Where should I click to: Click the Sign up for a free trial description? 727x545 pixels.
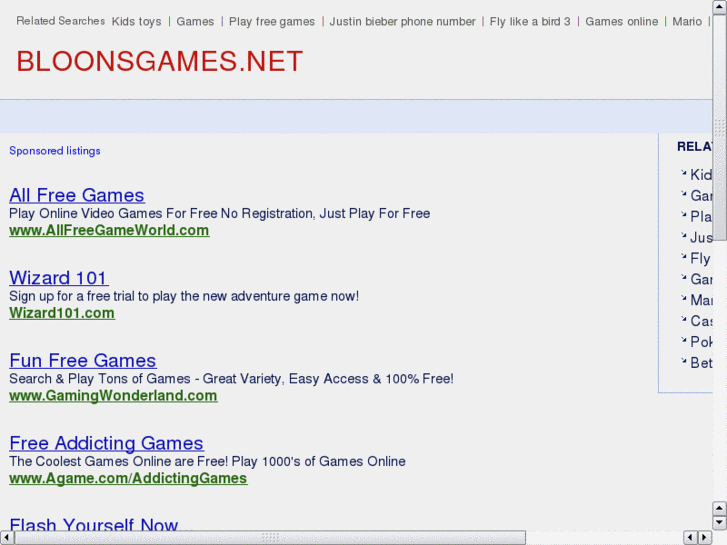pyautogui.click(x=184, y=296)
